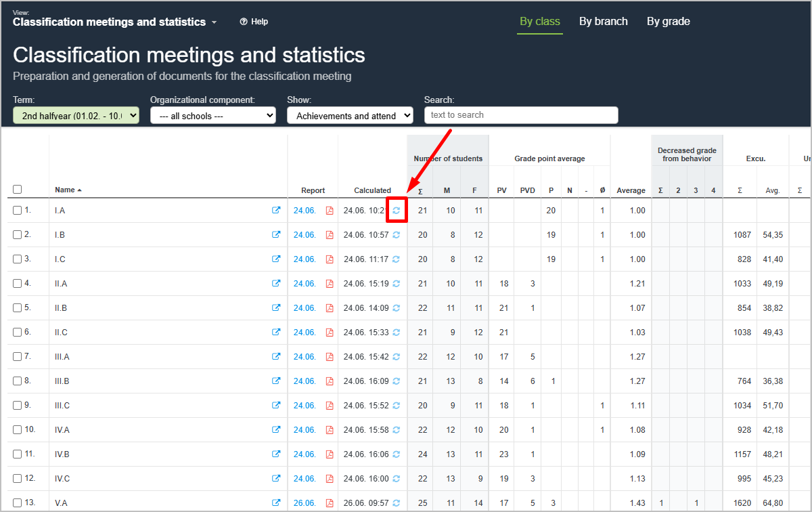The image size is (812, 512).
Task: Expand the Organizational component dropdown
Action: pyautogui.click(x=212, y=116)
